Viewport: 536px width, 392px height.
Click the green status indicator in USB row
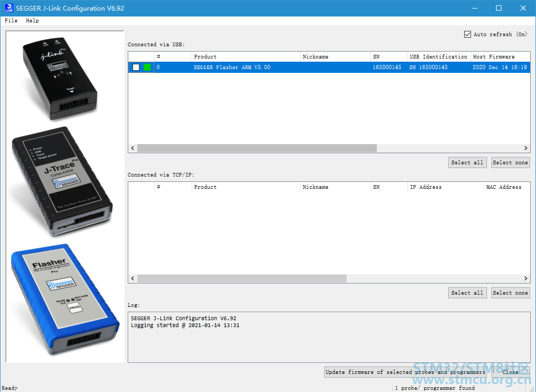(x=147, y=67)
